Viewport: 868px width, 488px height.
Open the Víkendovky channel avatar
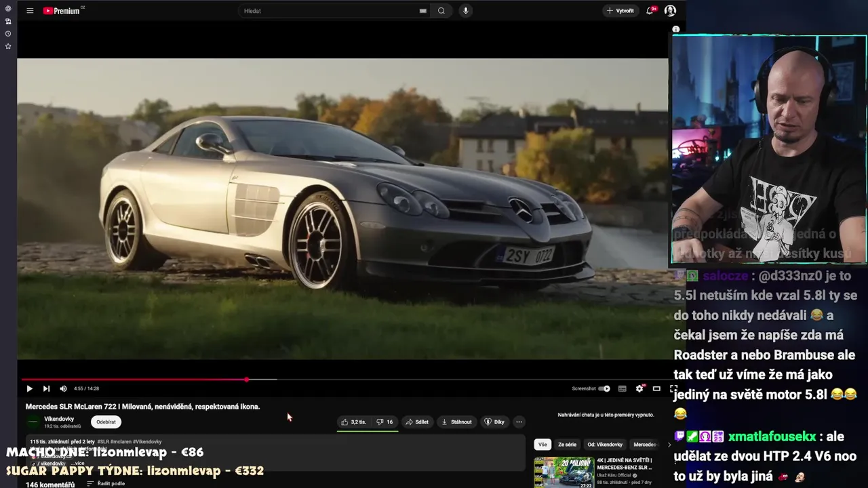click(33, 422)
